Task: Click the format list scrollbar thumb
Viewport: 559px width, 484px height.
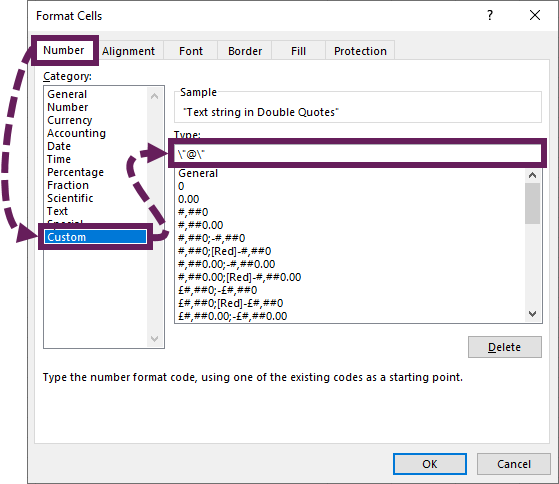Action: coord(533,204)
